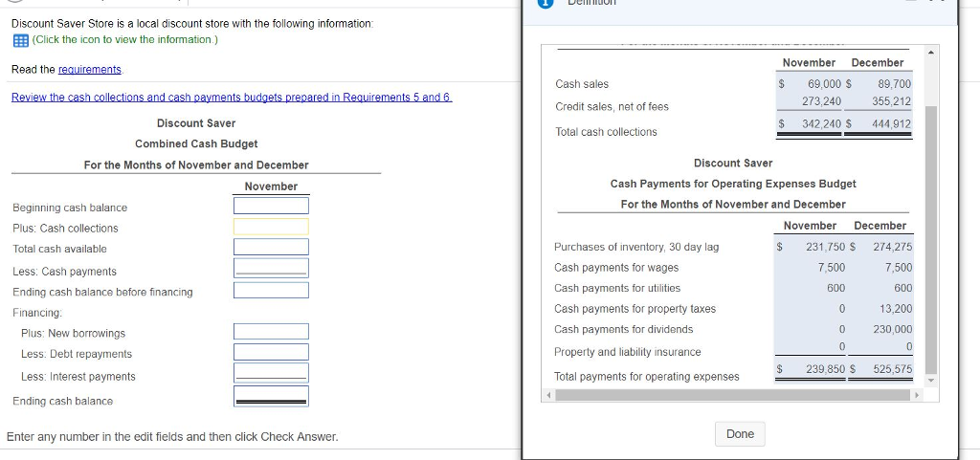Screen dimensions: 980x460
Task: Open the requirements link
Action: coord(90,69)
